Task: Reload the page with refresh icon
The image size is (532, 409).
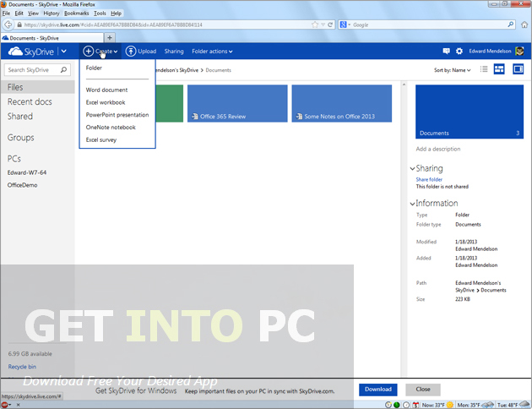Action: pyautogui.click(x=330, y=25)
